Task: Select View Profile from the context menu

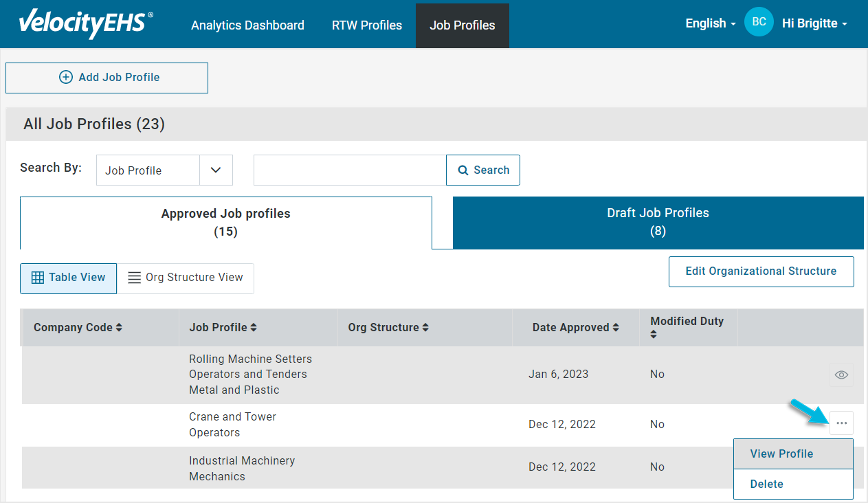Action: [781, 454]
